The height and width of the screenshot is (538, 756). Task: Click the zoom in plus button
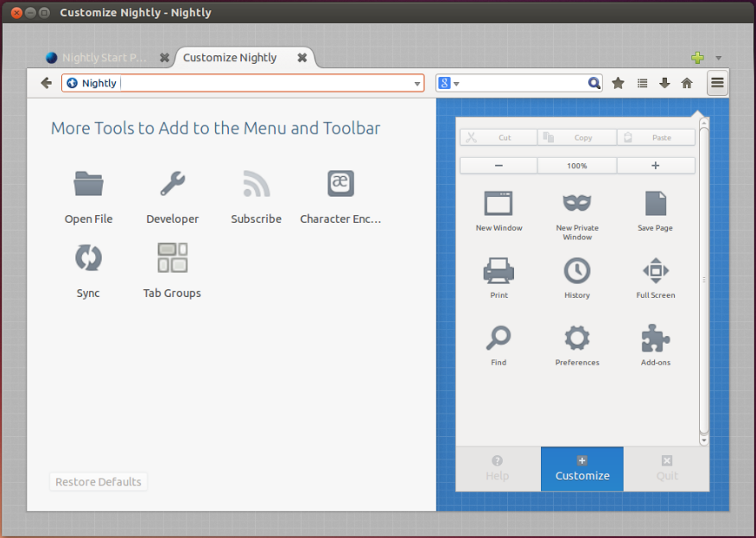click(655, 165)
